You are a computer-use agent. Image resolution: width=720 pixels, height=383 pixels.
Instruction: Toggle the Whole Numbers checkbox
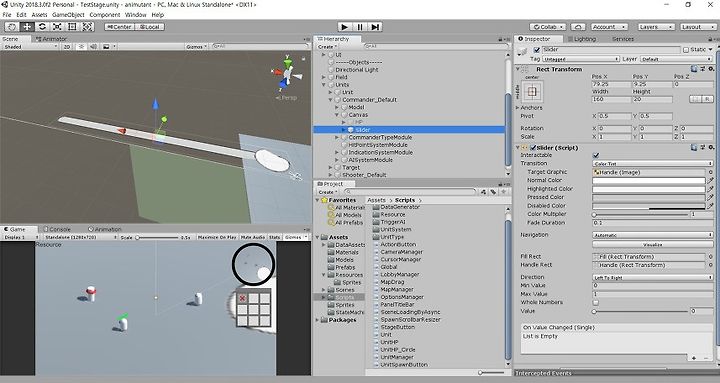coord(596,303)
